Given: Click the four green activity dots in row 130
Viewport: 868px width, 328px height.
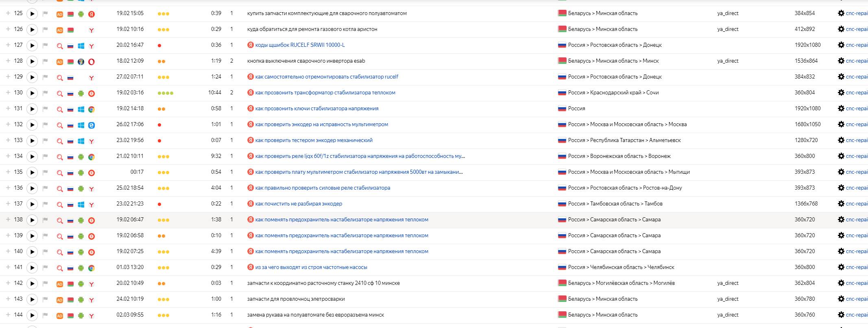Looking at the screenshot, I should tap(165, 93).
